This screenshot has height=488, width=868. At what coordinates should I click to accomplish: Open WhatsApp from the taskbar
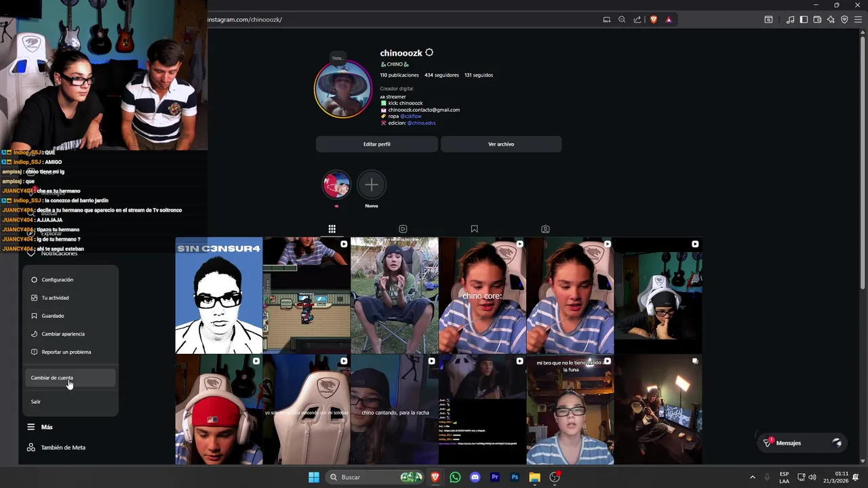pyautogui.click(x=455, y=477)
